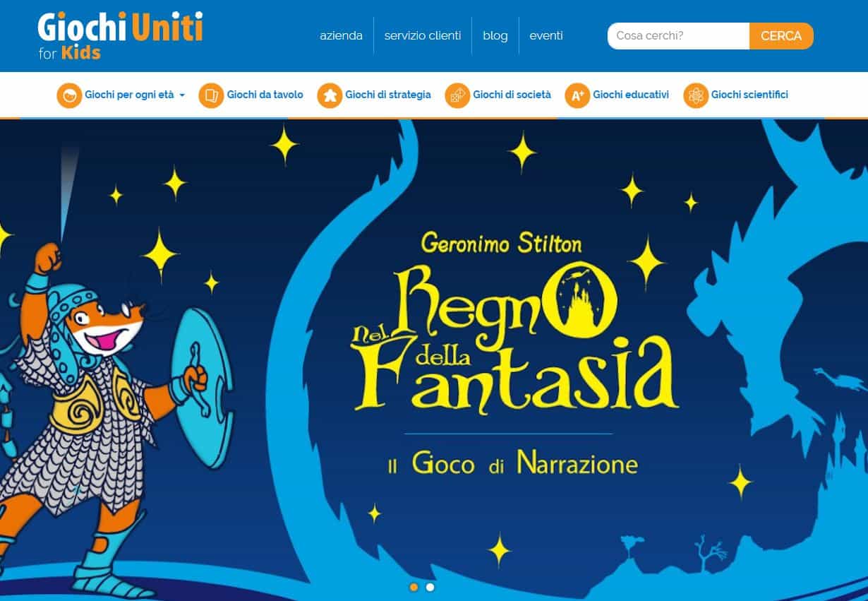The height and width of the screenshot is (601, 868).
Task: Click the cards icon for Giochi da tavolo
Action: click(211, 95)
